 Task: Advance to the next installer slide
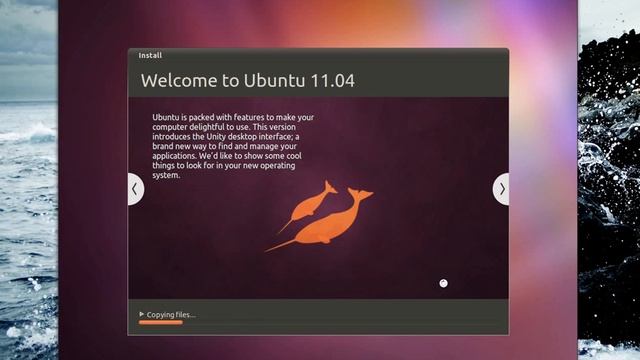pyautogui.click(x=501, y=189)
